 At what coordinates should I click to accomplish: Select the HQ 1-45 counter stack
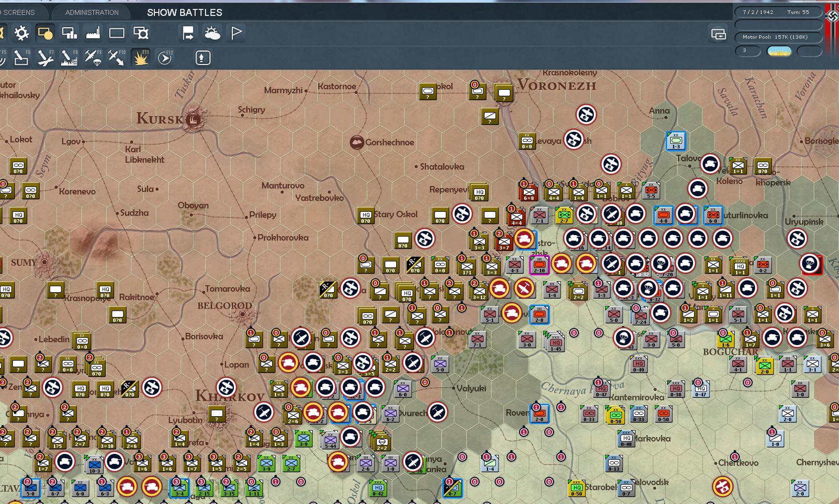555,342
